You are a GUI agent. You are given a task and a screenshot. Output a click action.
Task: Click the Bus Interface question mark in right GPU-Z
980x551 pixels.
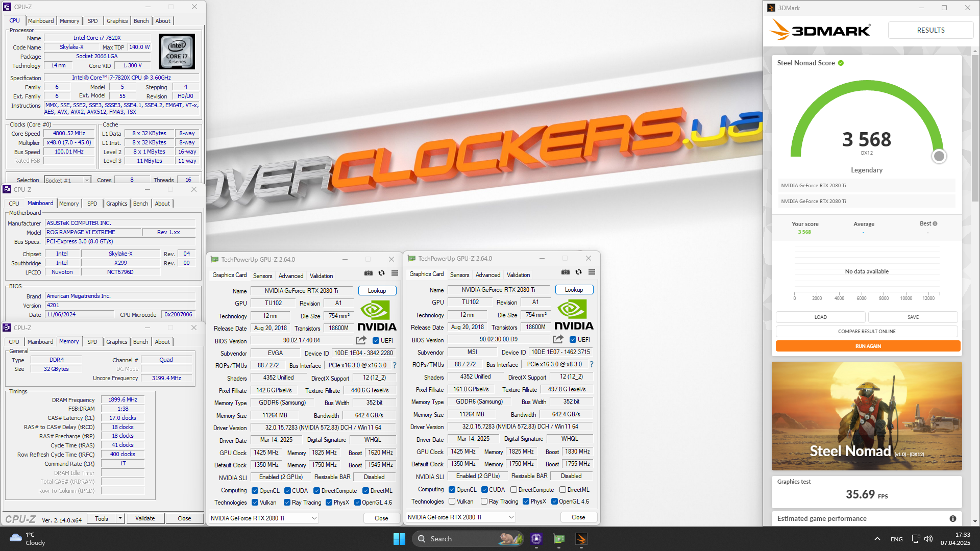[x=592, y=364]
